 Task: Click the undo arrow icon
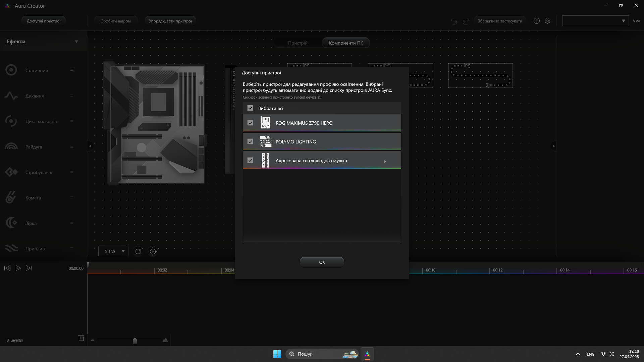[x=454, y=21]
